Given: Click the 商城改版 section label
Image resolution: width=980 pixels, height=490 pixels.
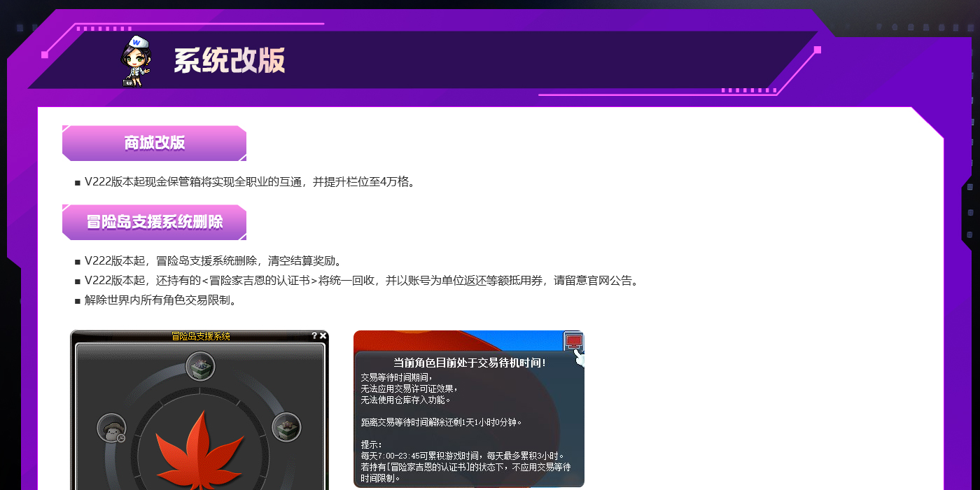Looking at the screenshot, I should tap(154, 143).
